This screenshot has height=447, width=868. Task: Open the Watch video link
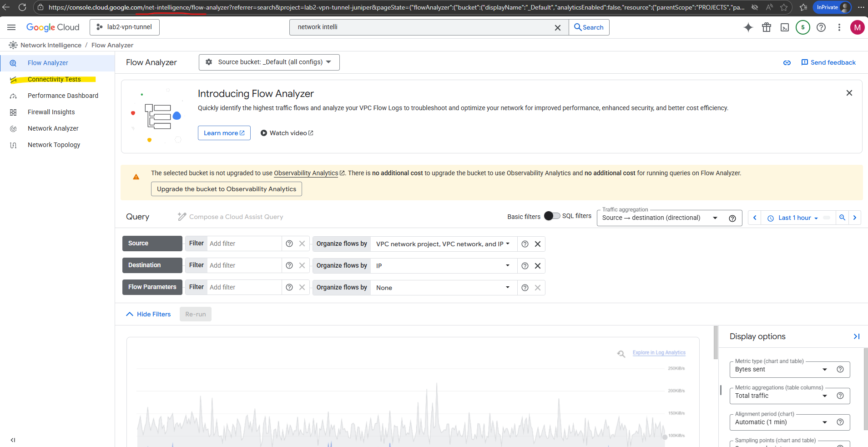tap(287, 133)
